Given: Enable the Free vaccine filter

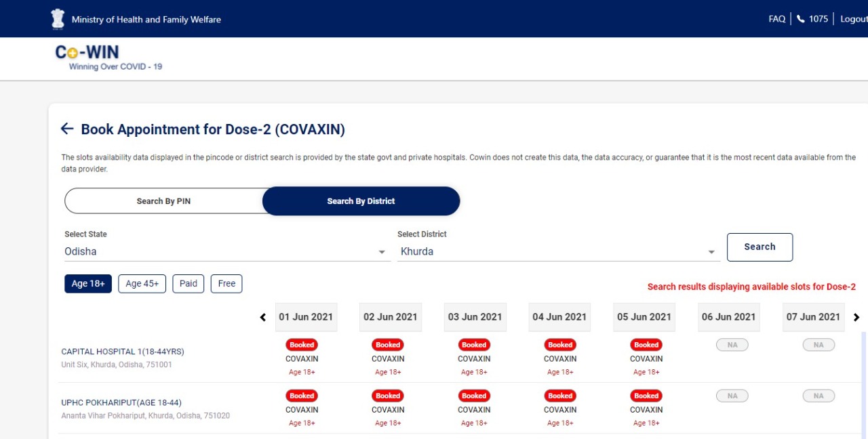Looking at the screenshot, I should tap(226, 284).
